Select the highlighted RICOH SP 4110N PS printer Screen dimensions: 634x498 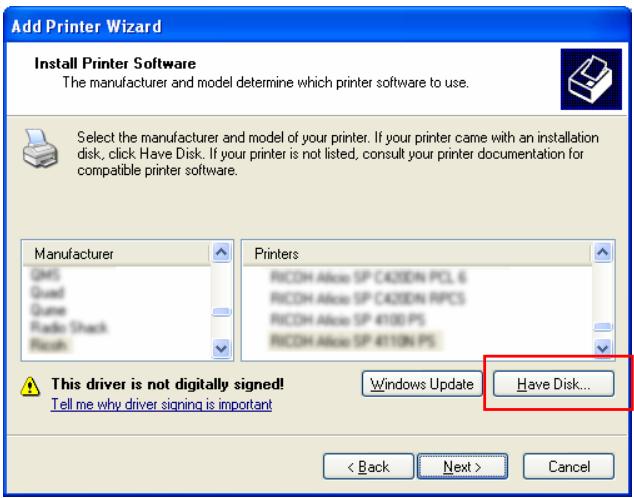click(353, 341)
